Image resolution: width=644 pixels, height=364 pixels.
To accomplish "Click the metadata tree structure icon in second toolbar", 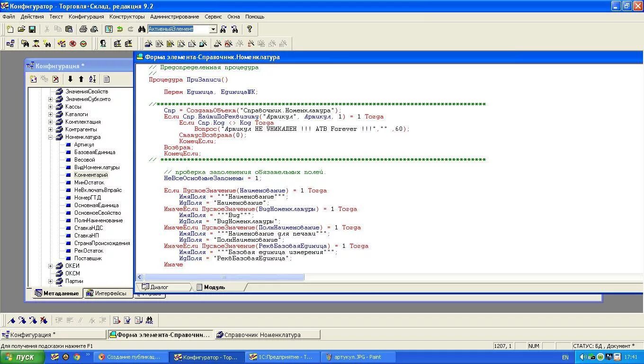I will point(10,44).
